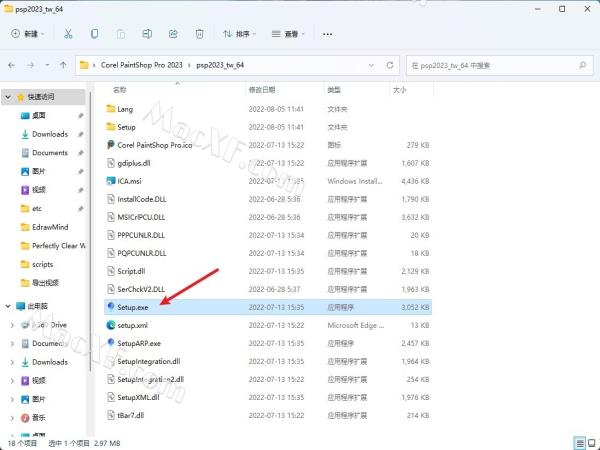Click the Lang folder icon
This screenshot has width=600, height=450.
pyautogui.click(x=111, y=109)
